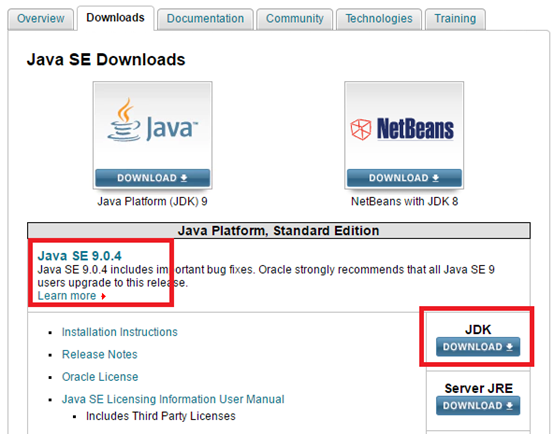
Task: Open the Installation Instructions link
Action: 119,332
